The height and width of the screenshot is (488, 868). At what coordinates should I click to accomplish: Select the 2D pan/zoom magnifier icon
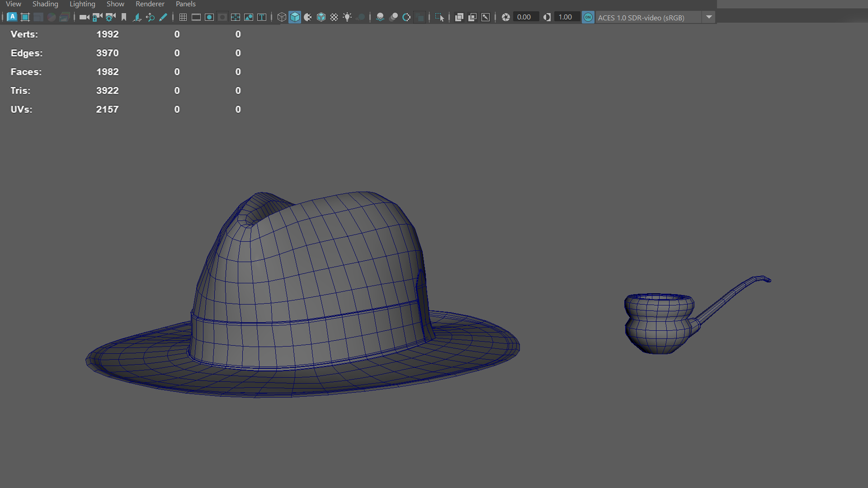tap(150, 17)
